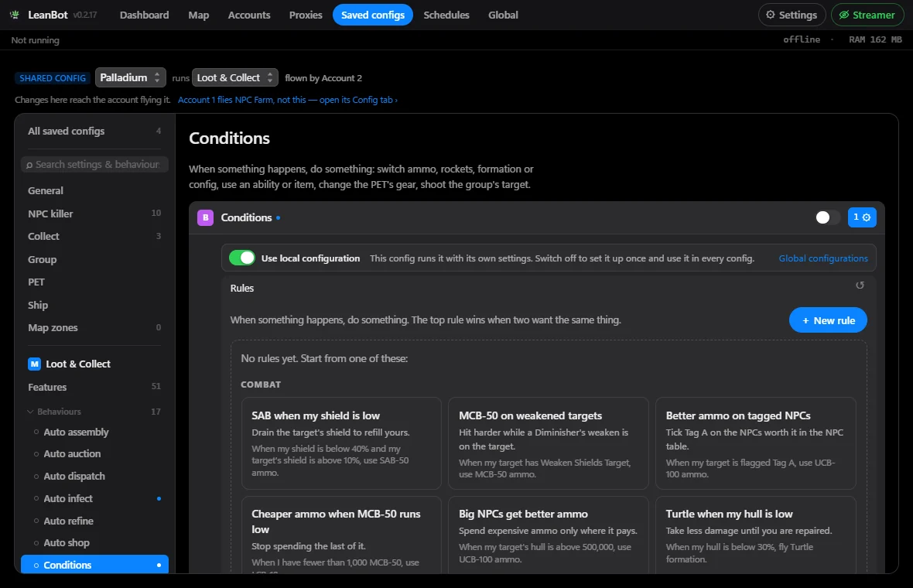Viewport: 913px width, 588px height.
Task: Select Auto assembly behaviour
Action: 94,432
